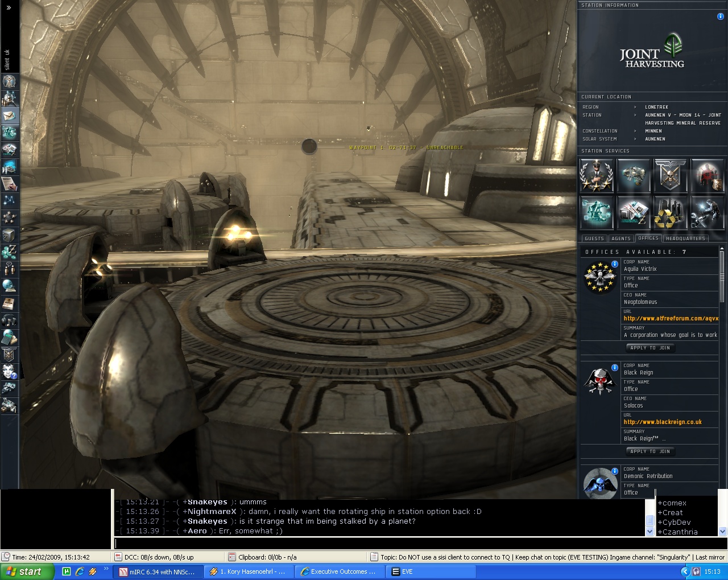Show info for the station
This screenshot has width=728, height=580.
pyautogui.click(x=720, y=17)
